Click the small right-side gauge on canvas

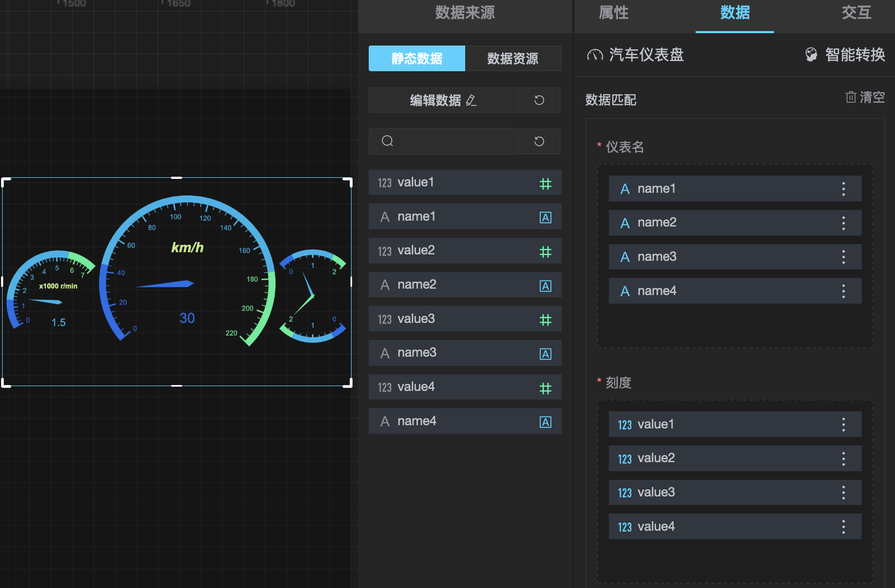(x=313, y=296)
